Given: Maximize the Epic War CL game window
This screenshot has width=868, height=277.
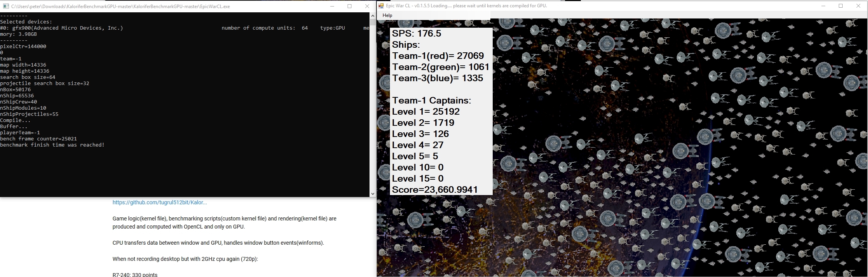Looking at the screenshot, I should [841, 6].
